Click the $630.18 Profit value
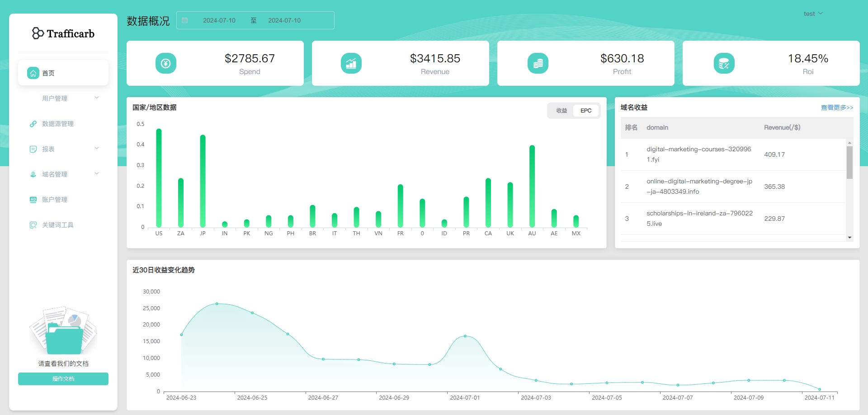The height and width of the screenshot is (415, 868). (x=622, y=59)
